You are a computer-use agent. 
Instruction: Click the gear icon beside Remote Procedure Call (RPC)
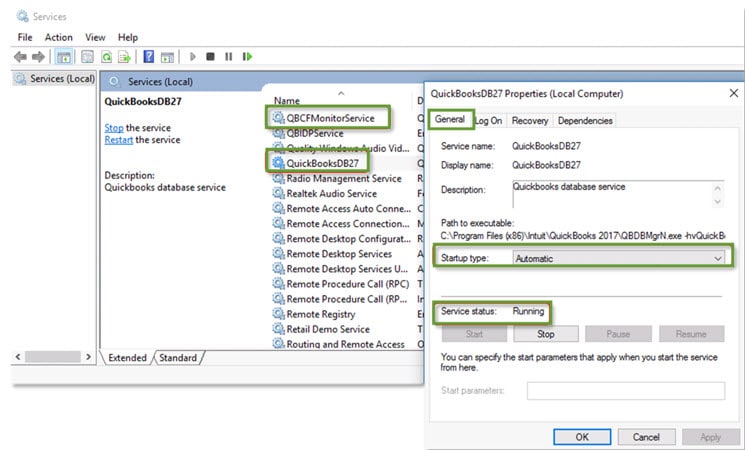(278, 284)
